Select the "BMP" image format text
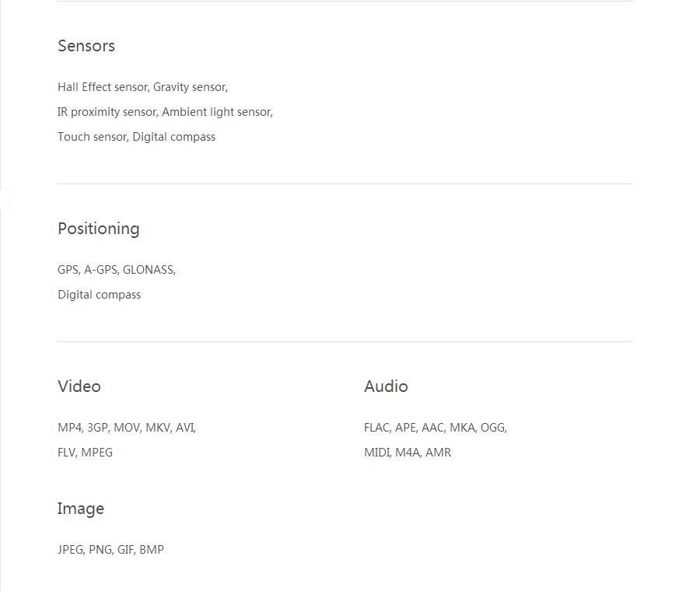700x591 pixels. 152,550
